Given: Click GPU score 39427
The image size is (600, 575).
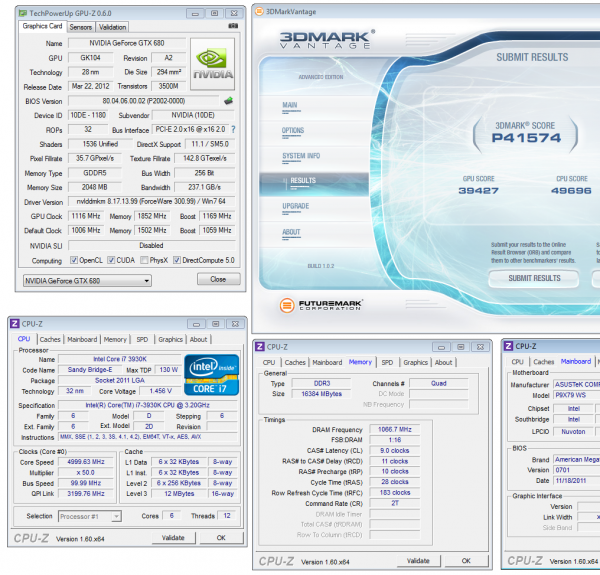Looking at the screenshot, I should click(479, 190).
